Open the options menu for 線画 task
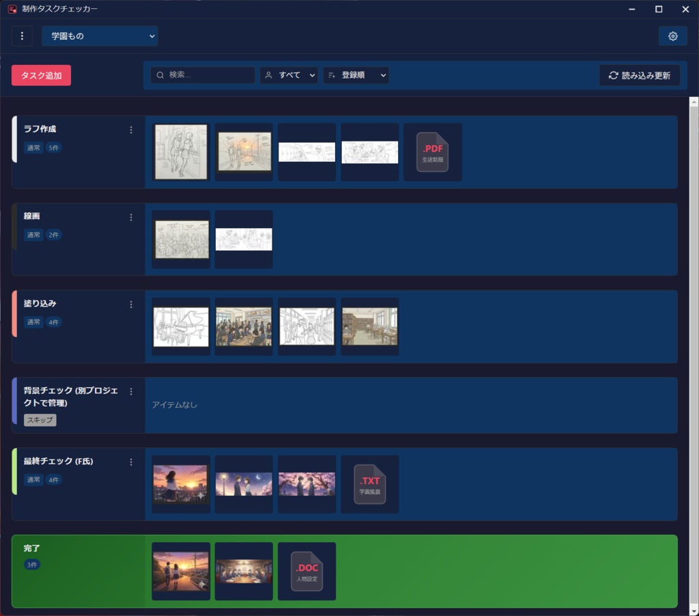 coord(131,217)
